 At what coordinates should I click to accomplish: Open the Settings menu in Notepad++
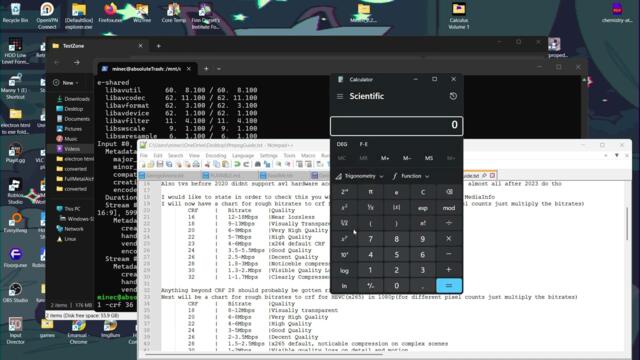click(x=269, y=156)
